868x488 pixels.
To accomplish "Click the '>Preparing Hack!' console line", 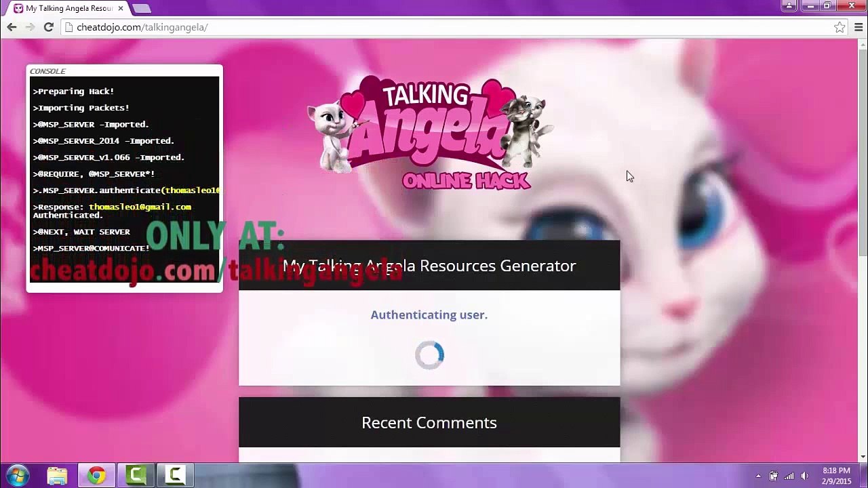I will 73,91.
